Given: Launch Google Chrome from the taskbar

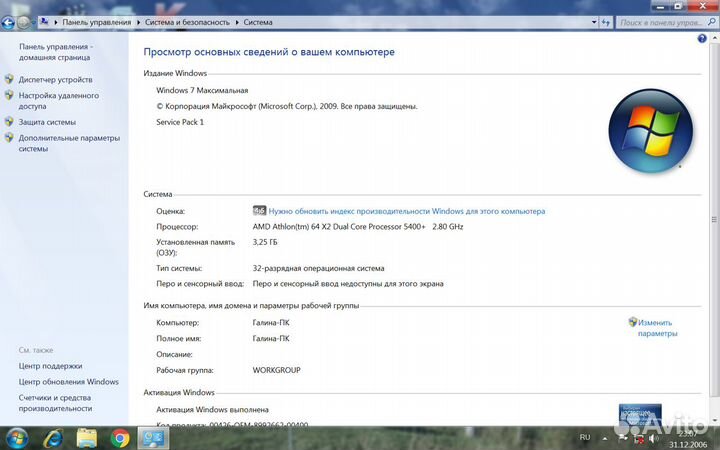Looking at the screenshot, I should tap(120, 438).
